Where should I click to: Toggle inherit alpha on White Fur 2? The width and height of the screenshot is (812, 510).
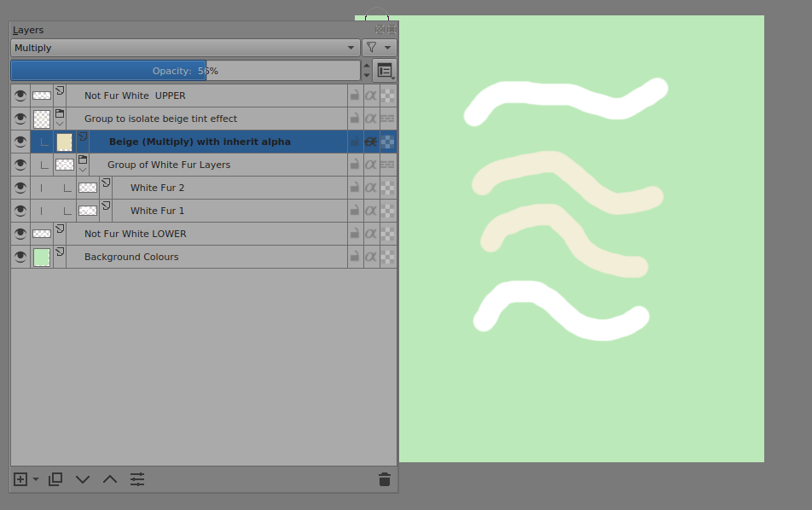point(371,188)
